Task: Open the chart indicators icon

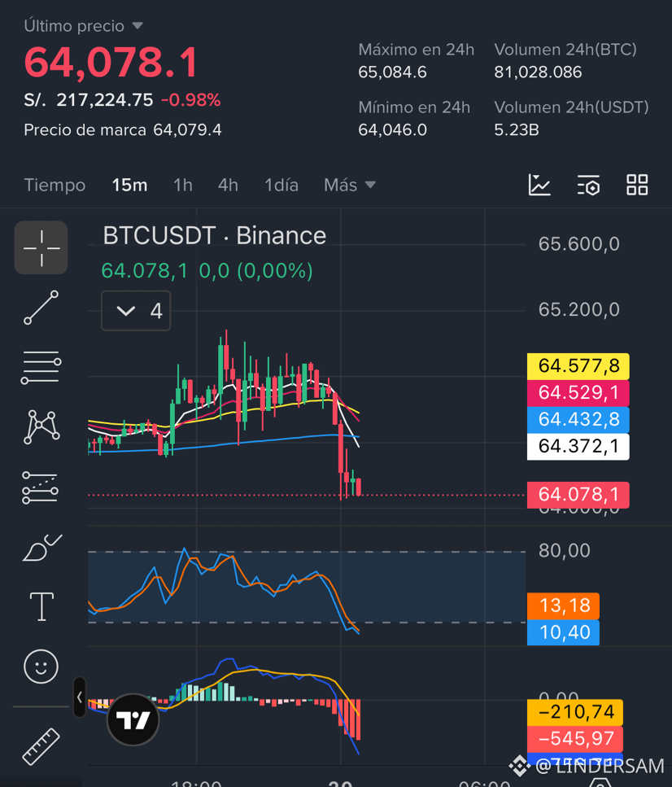Action: [x=539, y=186]
